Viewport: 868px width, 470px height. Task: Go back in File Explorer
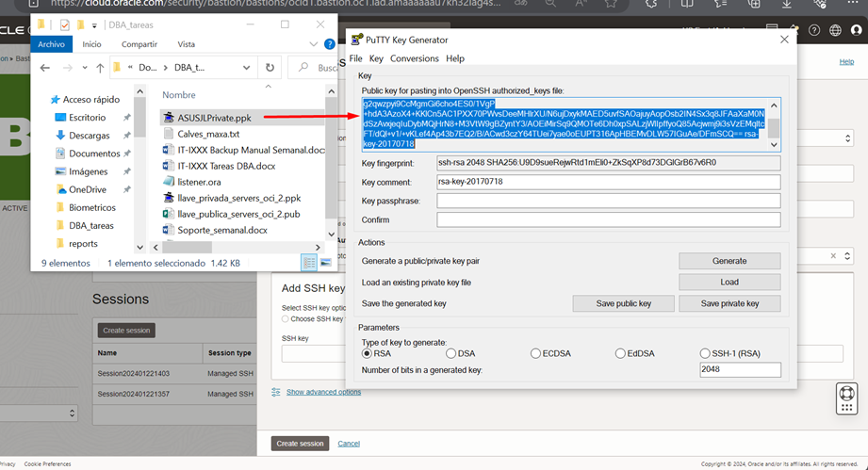click(x=45, y=68)
